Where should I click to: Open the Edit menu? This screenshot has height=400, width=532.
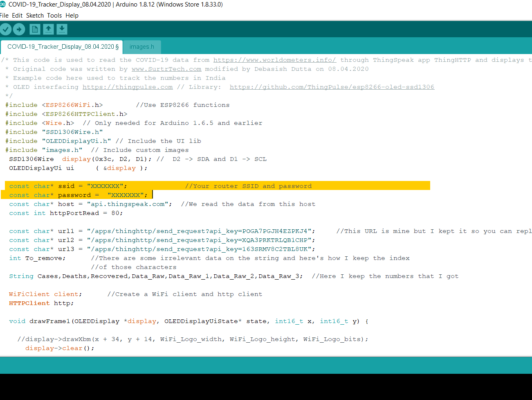pyautogui.click(x=17, y=16)
